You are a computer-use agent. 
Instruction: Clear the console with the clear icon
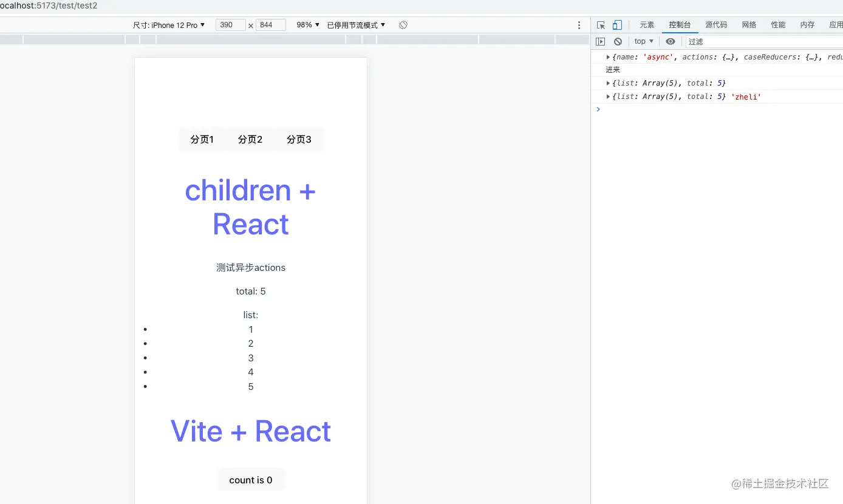tap(618, 41)
